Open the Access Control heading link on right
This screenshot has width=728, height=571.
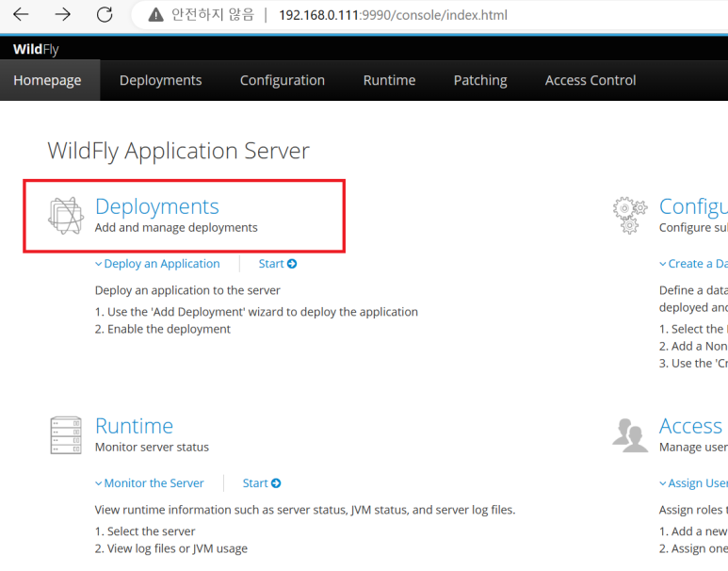click(691, 426)
